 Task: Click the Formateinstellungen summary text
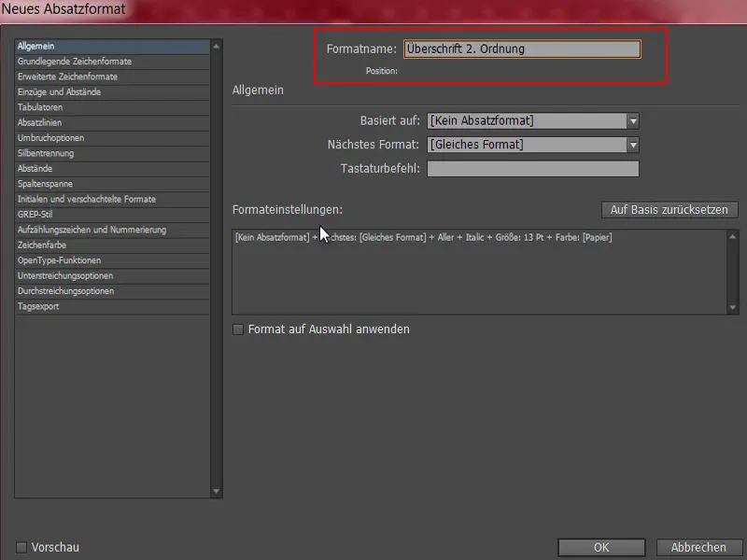click(x=424, y=237)
